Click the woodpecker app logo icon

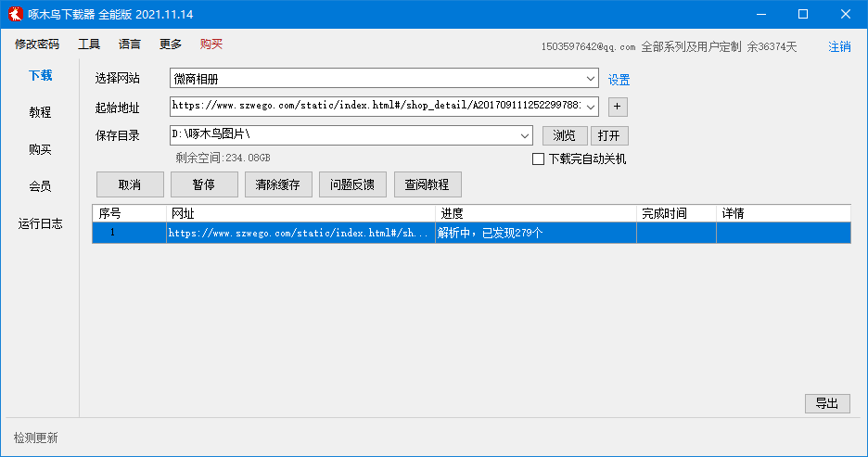[15, 15]
